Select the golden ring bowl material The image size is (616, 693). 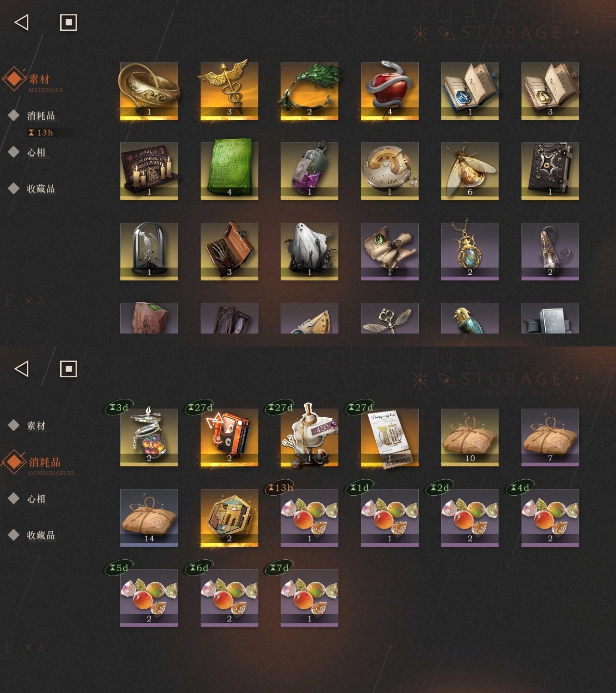coord(149,90)
